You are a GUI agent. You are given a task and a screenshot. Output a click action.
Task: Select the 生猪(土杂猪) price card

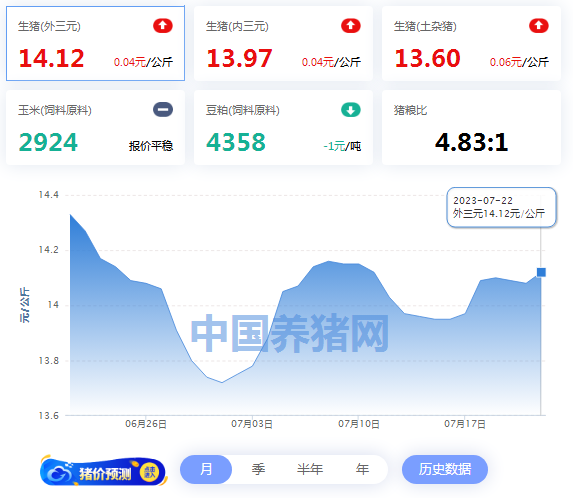(471, 43)
